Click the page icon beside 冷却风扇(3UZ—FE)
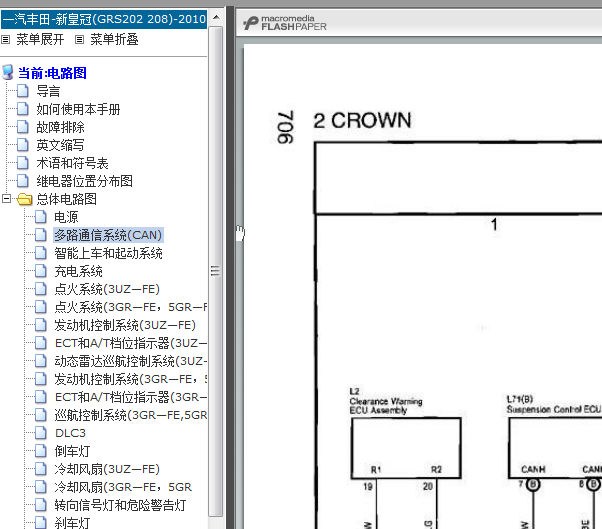The height and width of the screenshot is (529, 602). [x=41, y=469]
